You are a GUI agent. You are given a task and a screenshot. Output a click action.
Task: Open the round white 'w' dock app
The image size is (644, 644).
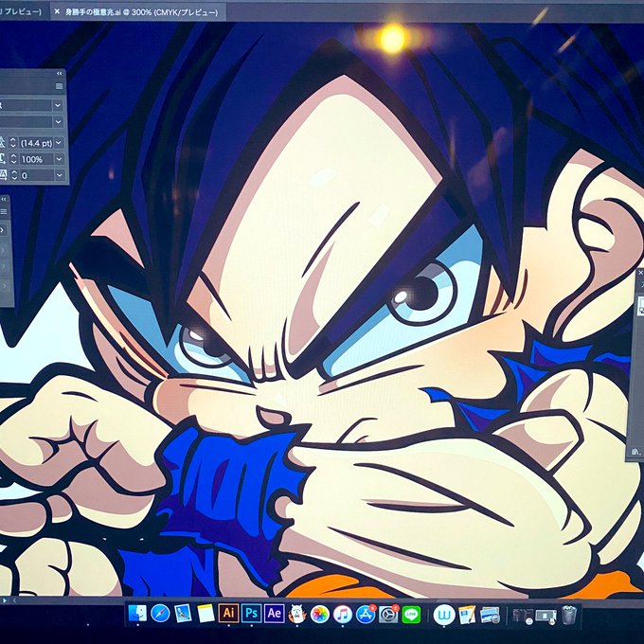pyautogui.click(x=444, y=615)
